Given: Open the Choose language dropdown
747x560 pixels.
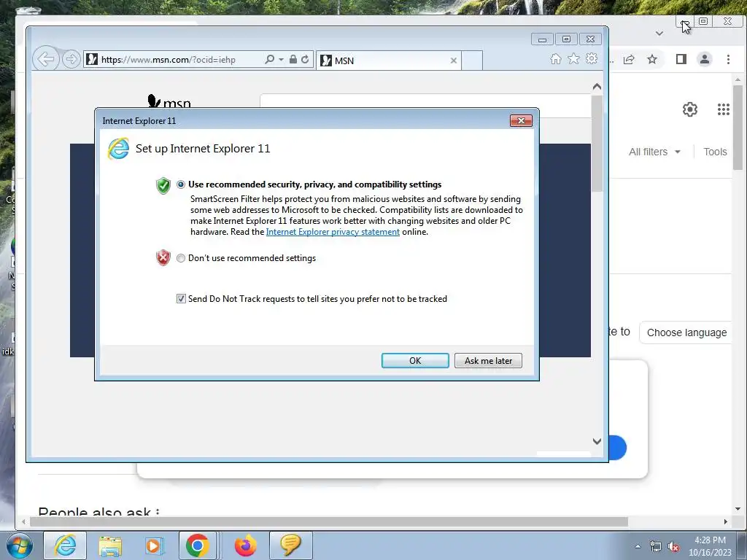Looking at the screenshot, I should (686, 332).
